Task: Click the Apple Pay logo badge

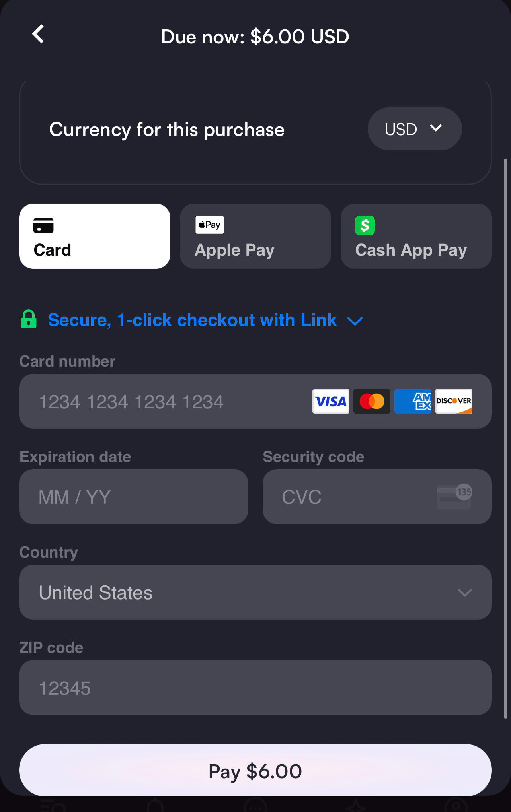Action: pos(210,225)
